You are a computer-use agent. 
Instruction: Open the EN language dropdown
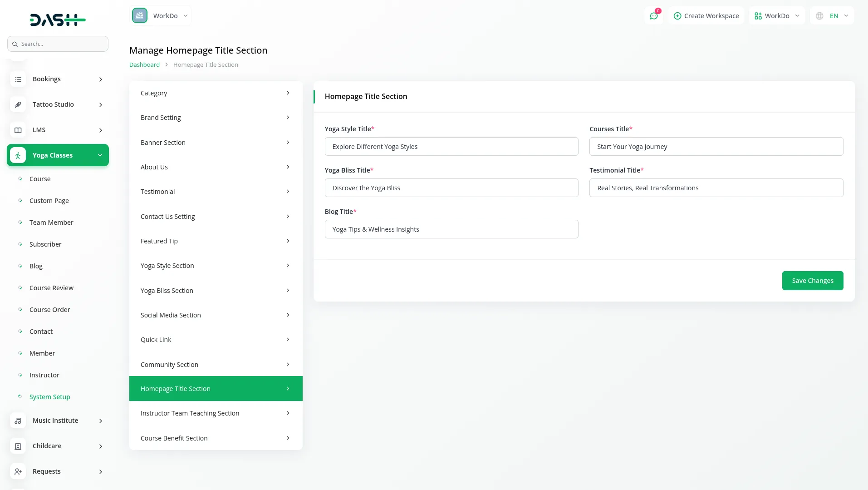(832, 16)
